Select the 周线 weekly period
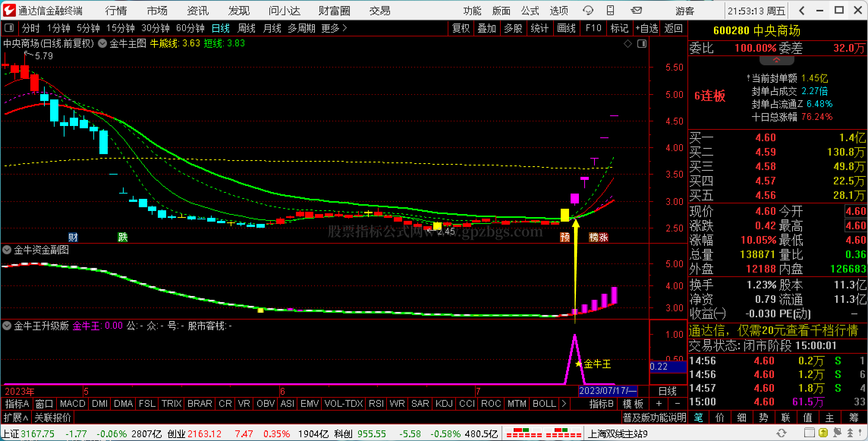This screenshot has height=441, width=868. [246, 28]
